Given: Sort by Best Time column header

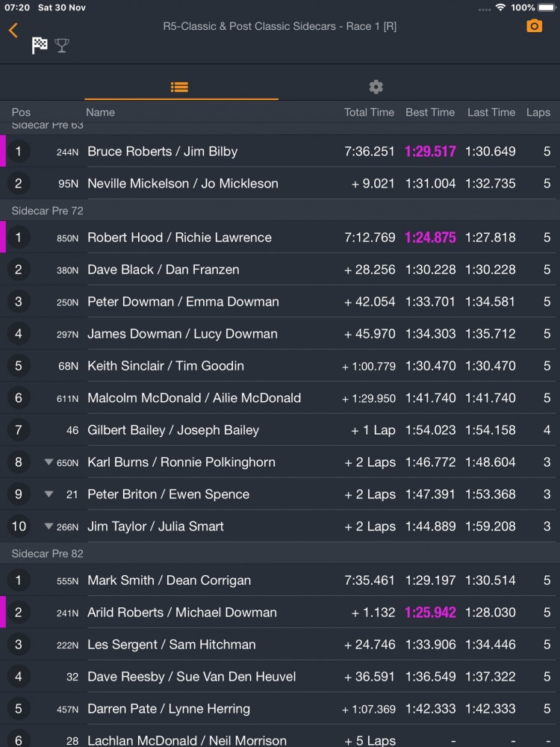Looking at the screenshot, I should 430,113.
